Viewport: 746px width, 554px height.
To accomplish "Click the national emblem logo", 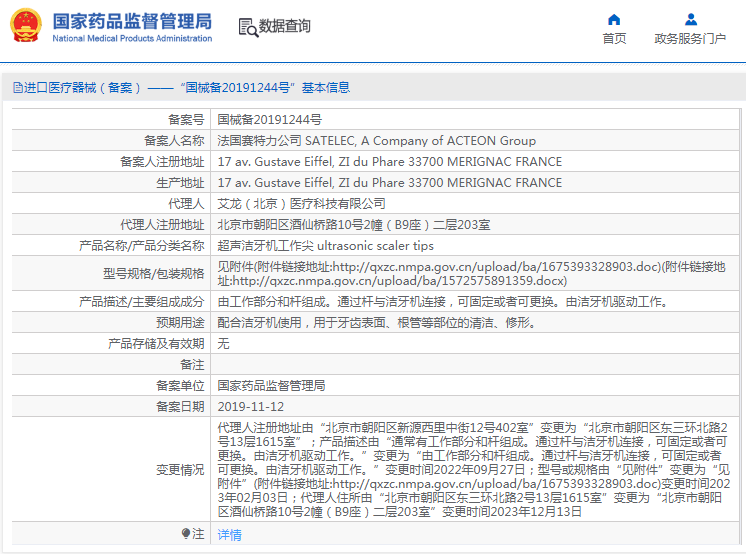I will pos(26,25).
